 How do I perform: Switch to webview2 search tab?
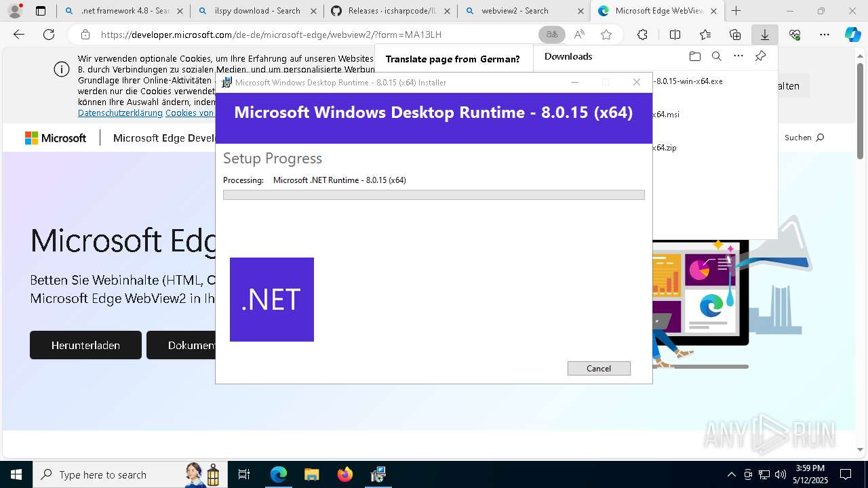[524, 11]
